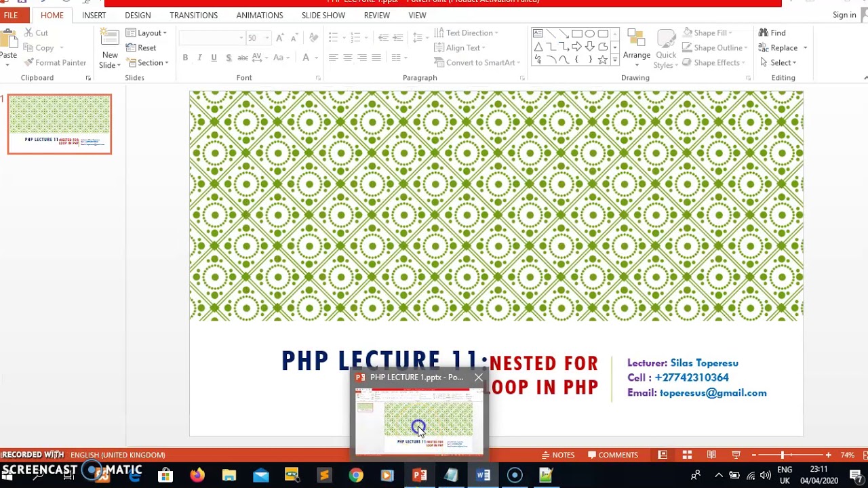This screenshot has height=488, width=868.
Task: Click Sign in link
Action: point(844,15)
